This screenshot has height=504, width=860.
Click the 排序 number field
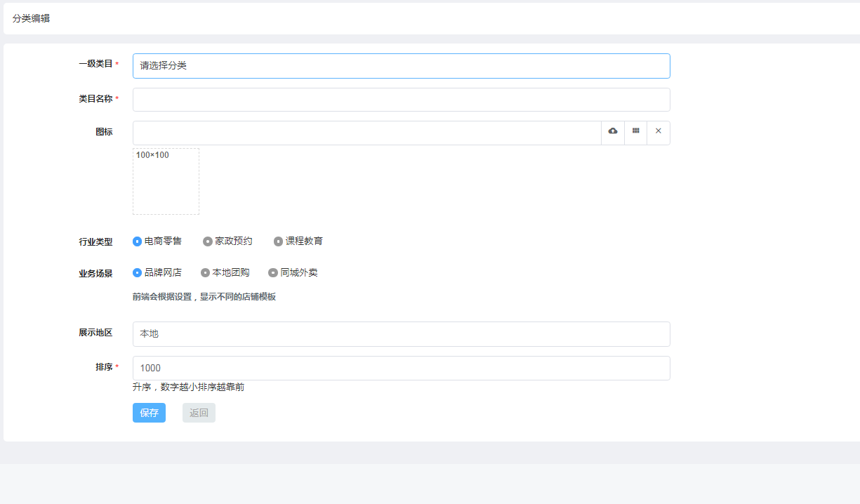click(402, 368)
